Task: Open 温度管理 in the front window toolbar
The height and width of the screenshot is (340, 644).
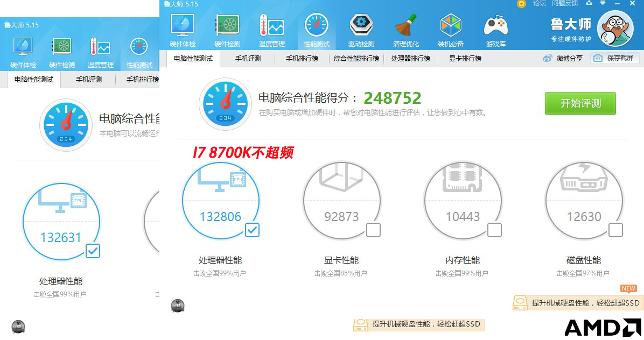Action: pos(272,30)
